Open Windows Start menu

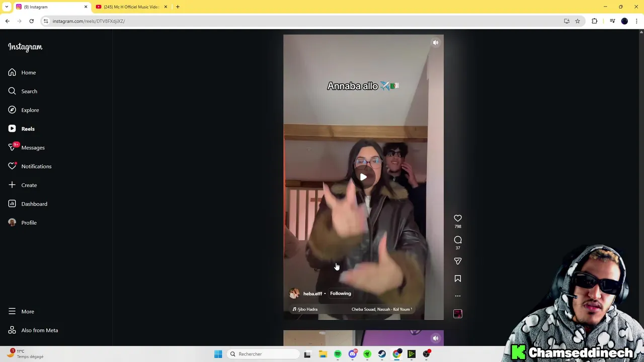click(x=218, y=354)
